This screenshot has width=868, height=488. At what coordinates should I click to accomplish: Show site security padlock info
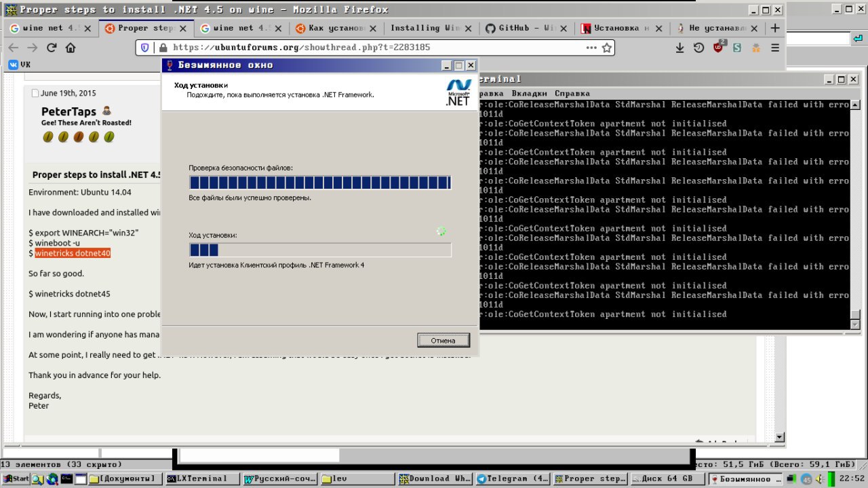click(162, 48)
